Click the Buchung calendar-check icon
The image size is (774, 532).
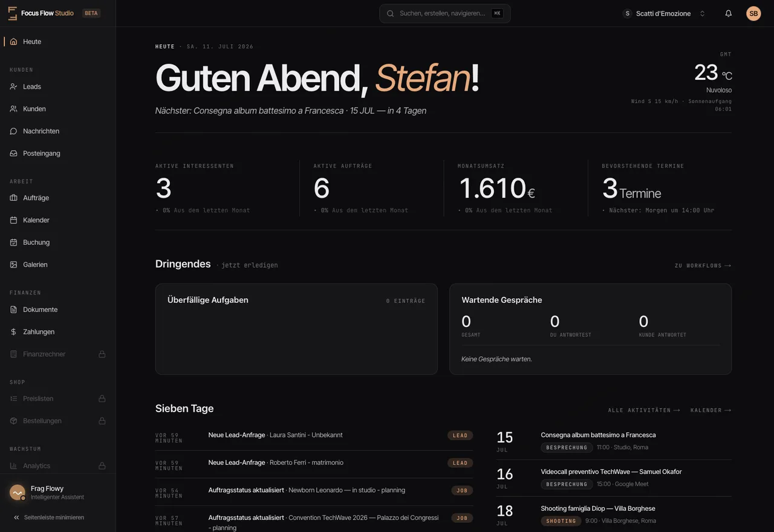13,242
